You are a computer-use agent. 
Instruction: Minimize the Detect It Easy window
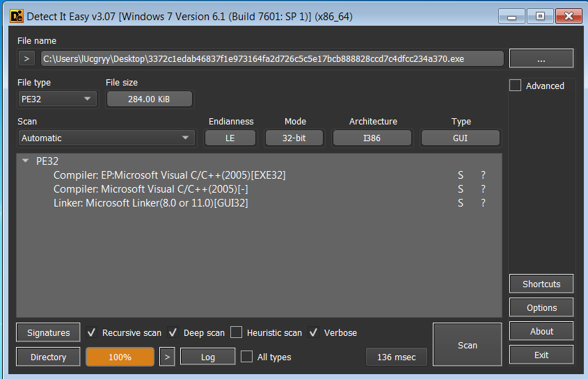[x=511, y=17]
